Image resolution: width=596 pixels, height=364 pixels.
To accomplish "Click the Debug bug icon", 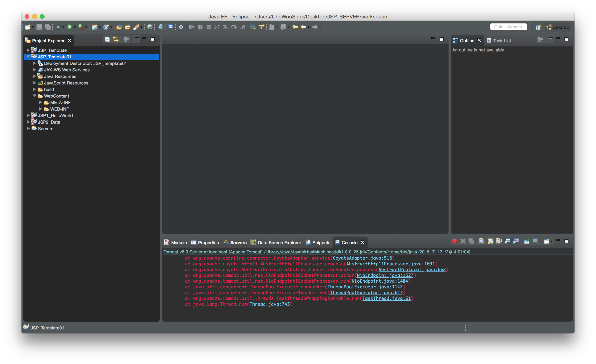I will [58, 27].
